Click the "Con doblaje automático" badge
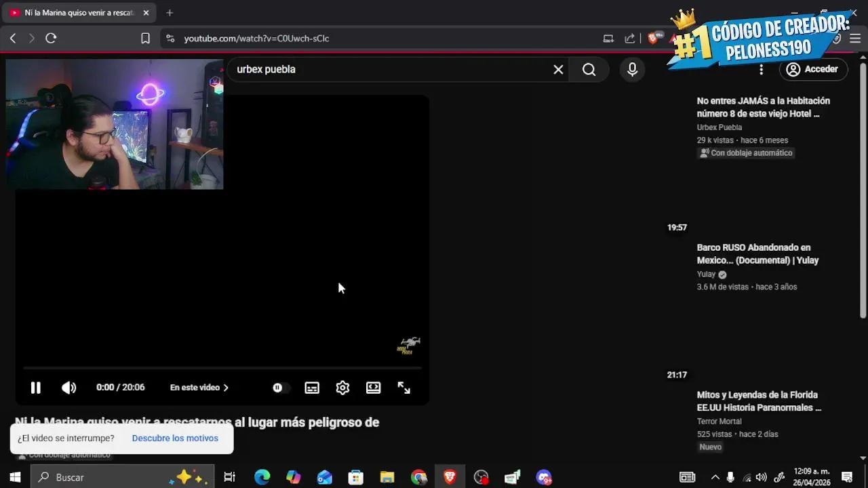This screenshot has height=488, width=868. (746, 153)
